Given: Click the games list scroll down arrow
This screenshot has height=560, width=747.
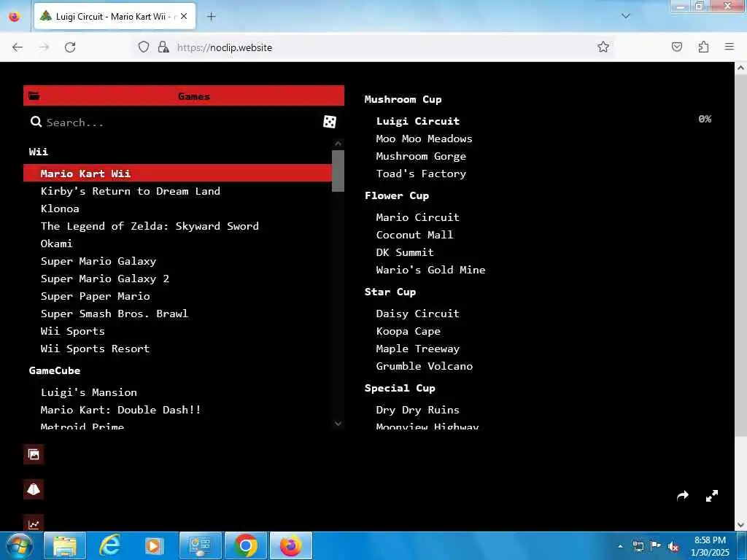Looking at the screenshot, I should [x=338, y=424].
